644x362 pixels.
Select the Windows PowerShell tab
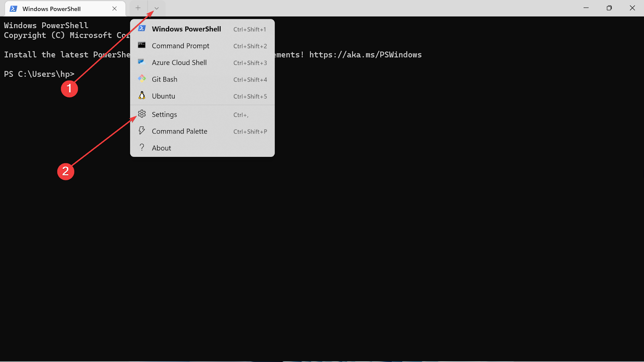click(65, 8)
